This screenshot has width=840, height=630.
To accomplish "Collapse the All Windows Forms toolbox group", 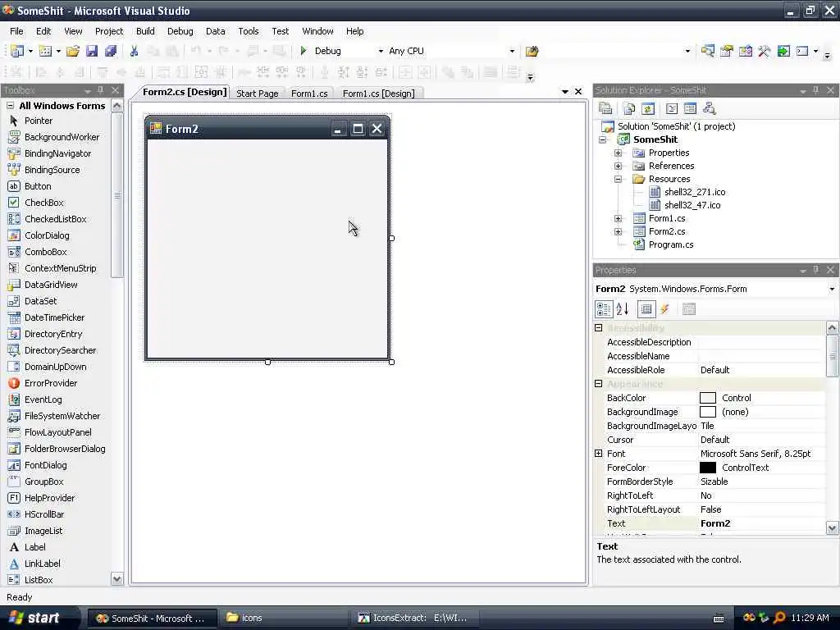I will coord(10,106).
